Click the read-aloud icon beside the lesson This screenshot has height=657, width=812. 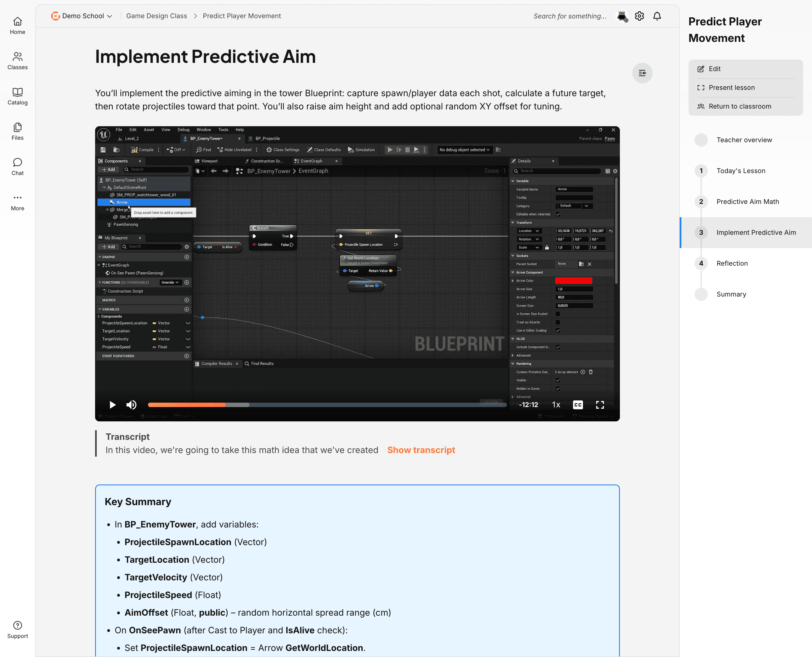[642, 73]
